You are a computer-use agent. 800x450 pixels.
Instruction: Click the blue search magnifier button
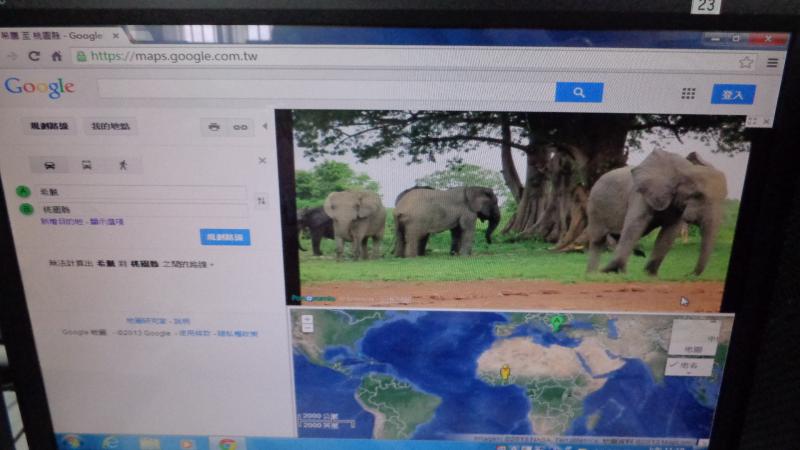tap(579, 92)
